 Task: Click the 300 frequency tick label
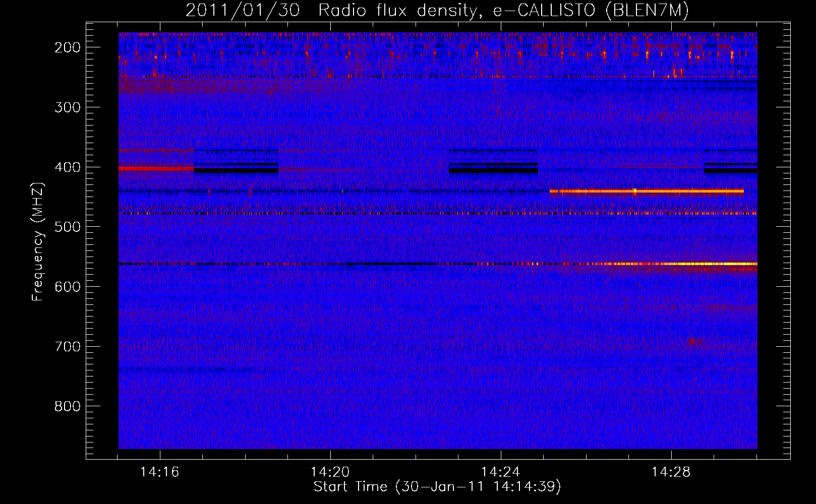(x=68, y=107)
